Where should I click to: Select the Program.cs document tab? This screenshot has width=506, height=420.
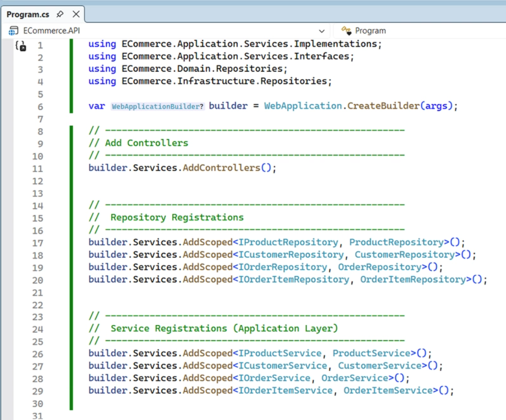pyautogui.click(x=28, y=14)
